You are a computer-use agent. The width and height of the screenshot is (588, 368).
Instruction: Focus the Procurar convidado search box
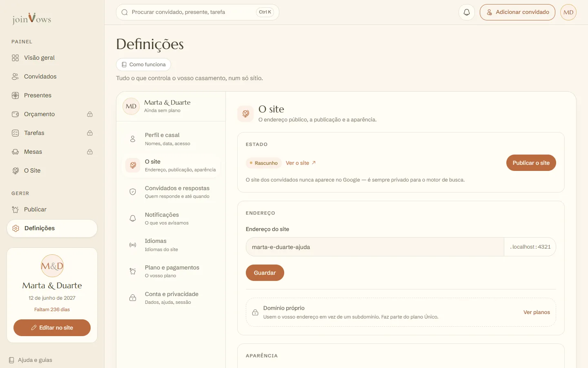coord(198,12)
